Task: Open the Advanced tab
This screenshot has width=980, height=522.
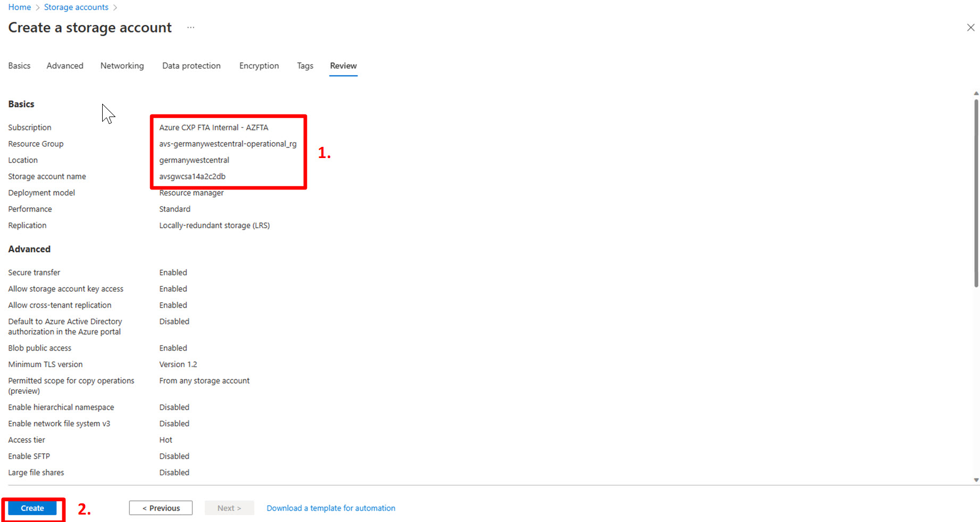Action: (x=64, y=65)
